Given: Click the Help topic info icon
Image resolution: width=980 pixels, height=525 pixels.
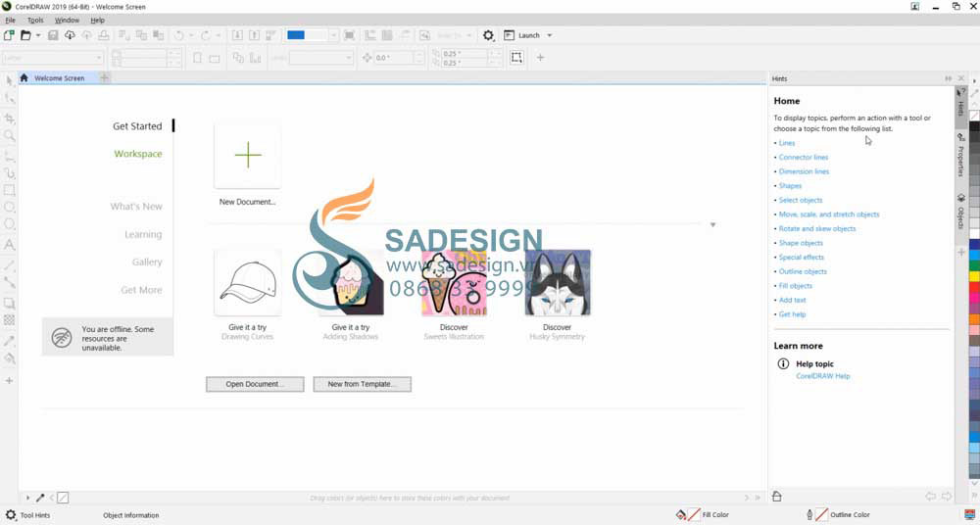Looking at the screenshot, I should [782, 363].
